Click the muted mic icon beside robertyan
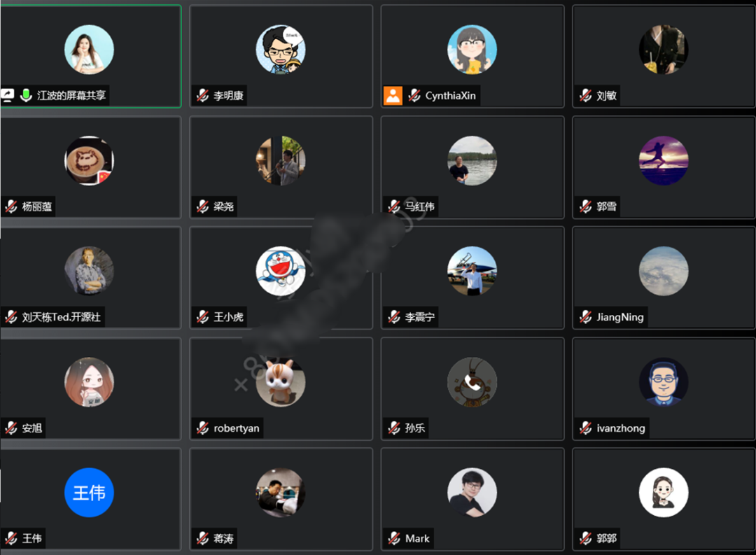 click(x=202, y=428)
